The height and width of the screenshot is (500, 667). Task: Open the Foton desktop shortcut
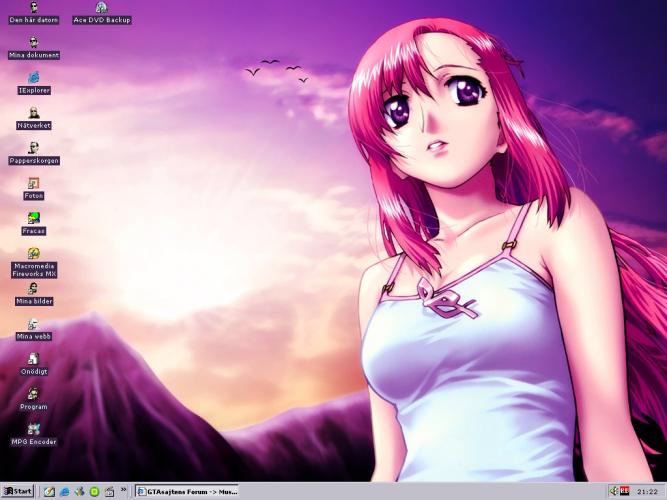point(33,184)
